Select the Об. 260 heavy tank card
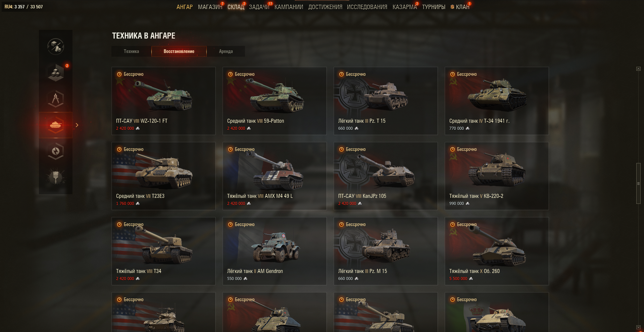The height and width of the screenshot is (332, 644). [497, 251]
